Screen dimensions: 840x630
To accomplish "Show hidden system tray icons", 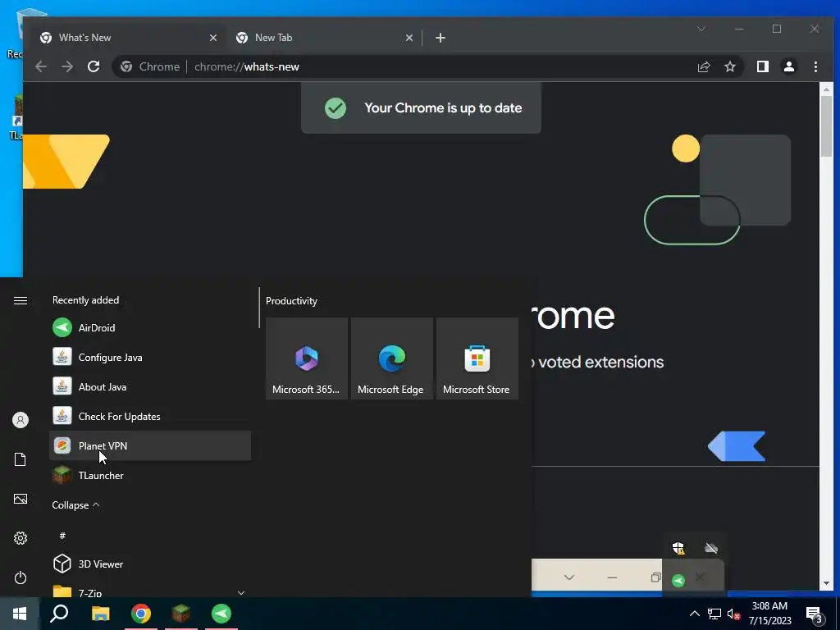I will (694, 614).
